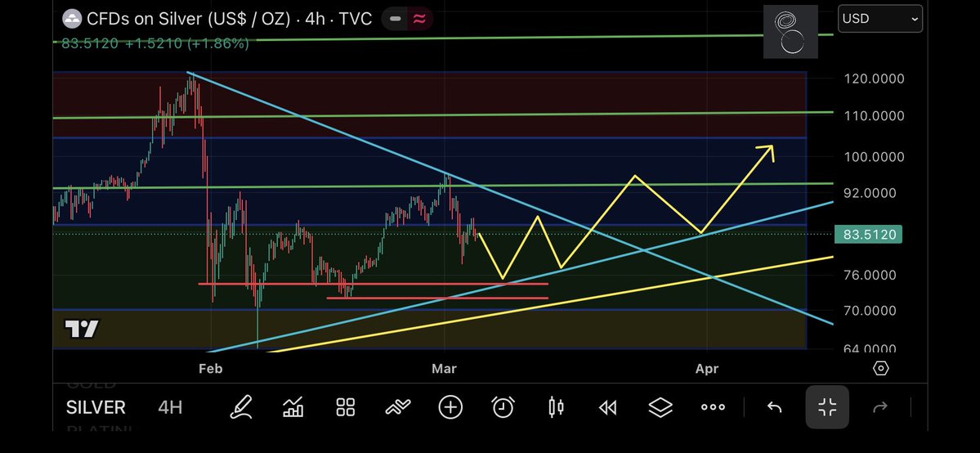
Task: Select the 83.5120 current price label
Action: pos(868,235)
